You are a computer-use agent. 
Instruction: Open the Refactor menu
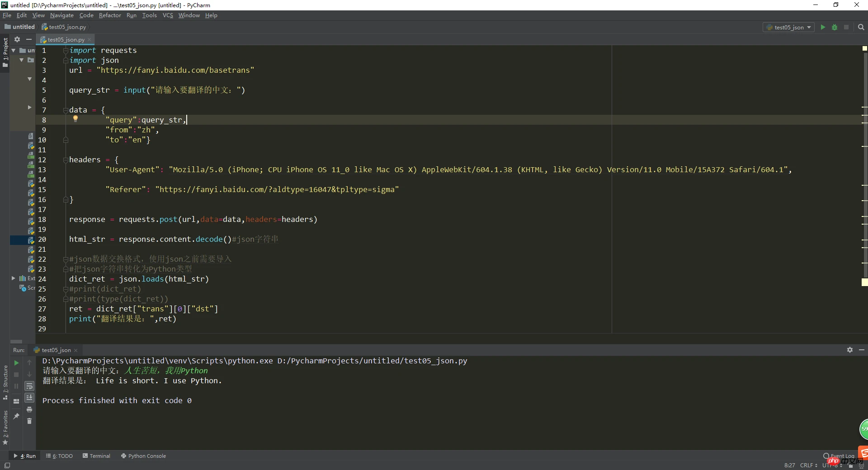110,15
